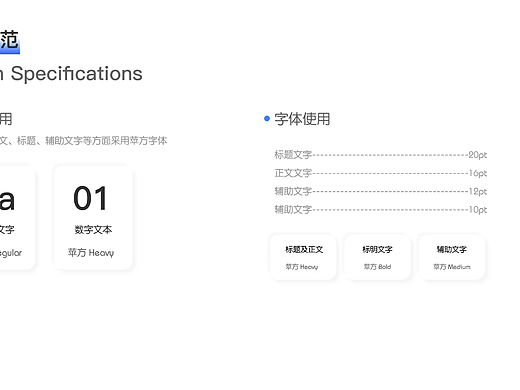Viewport: 520px width, 390px height.
Task: Select the 标题文字 20pt row
Action: tap(380, 155)
